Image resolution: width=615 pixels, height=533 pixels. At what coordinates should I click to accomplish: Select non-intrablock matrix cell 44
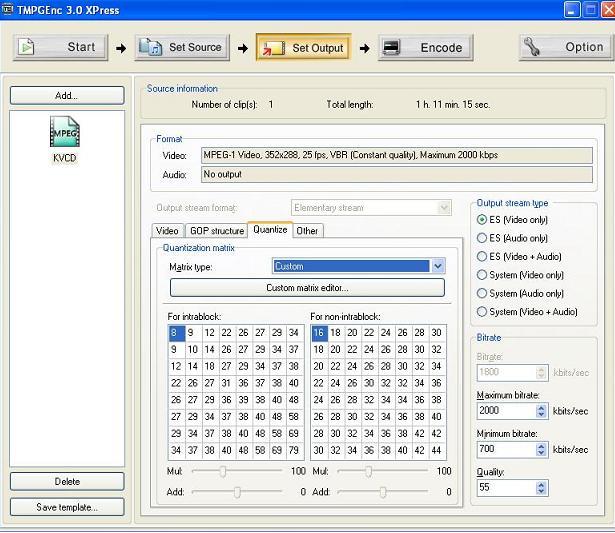click(x=437, y=450)
